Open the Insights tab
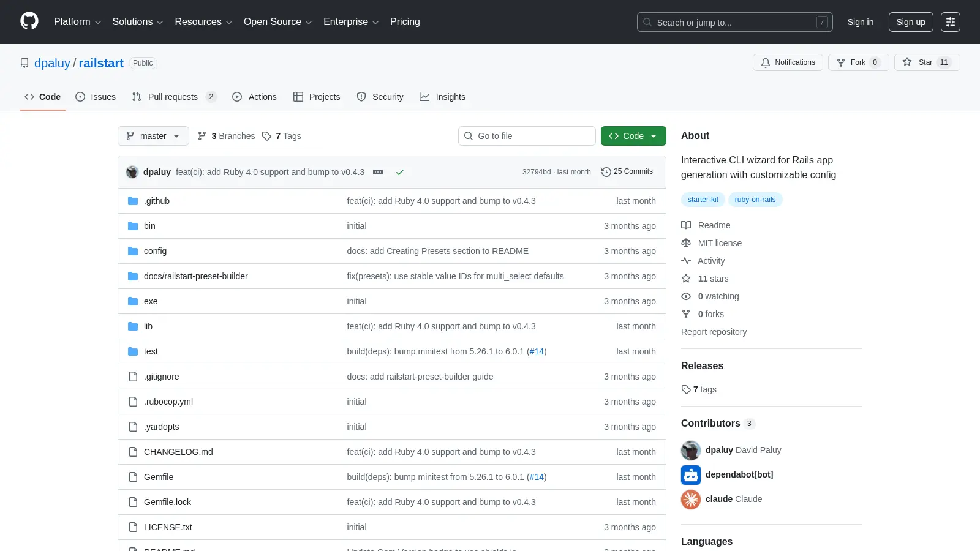The image size is (980, 551). [442, 97]
